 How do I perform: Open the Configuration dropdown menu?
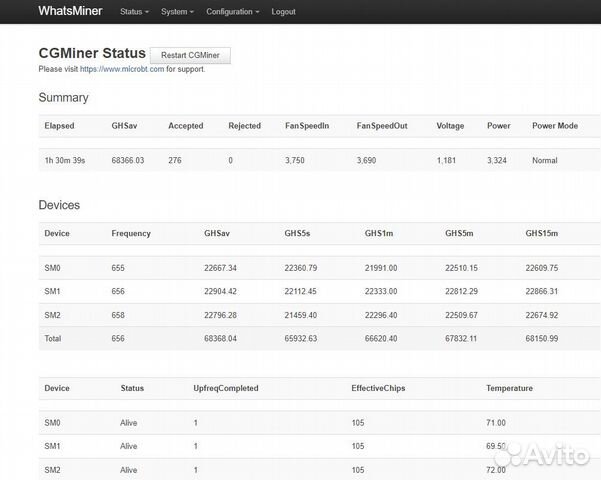(x=233, y=12)
